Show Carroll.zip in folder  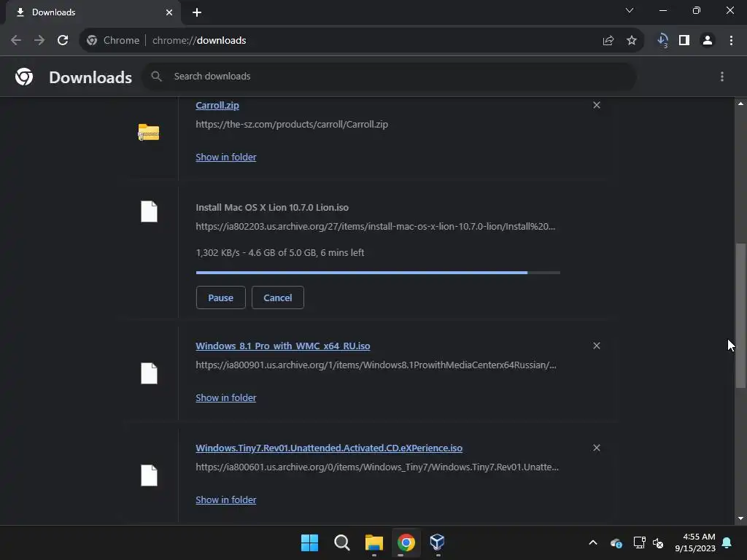226,157
